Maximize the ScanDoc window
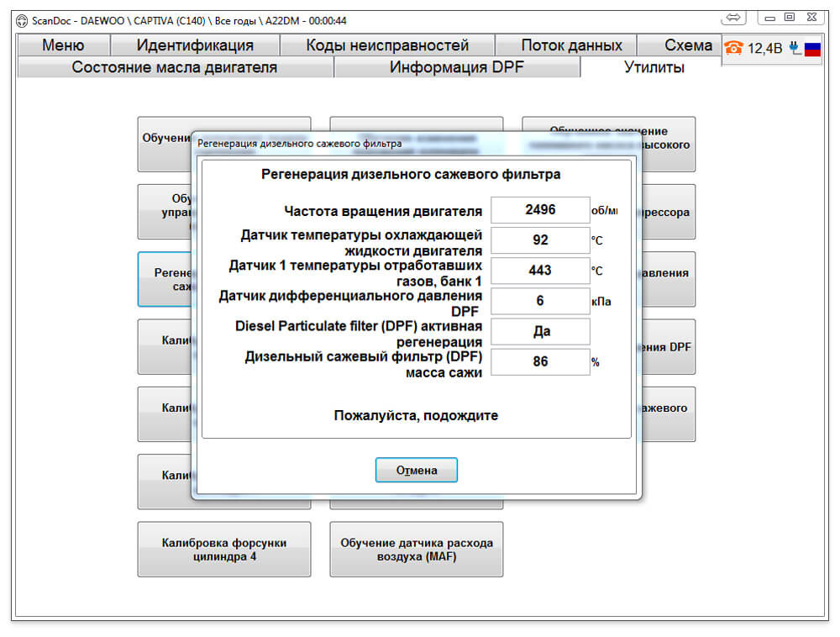This screenshot has width=840, height=637. click(790, 17)
